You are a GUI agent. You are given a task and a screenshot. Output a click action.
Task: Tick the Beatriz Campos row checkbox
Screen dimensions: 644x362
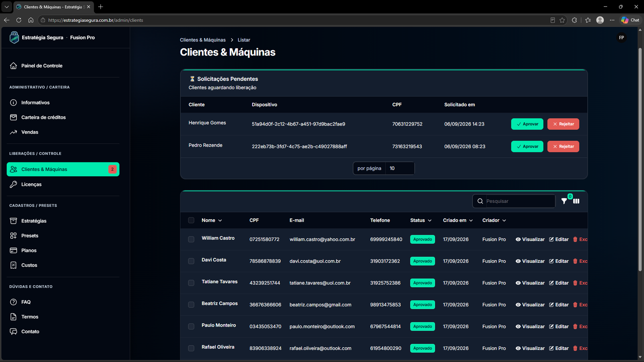(191, 304)
